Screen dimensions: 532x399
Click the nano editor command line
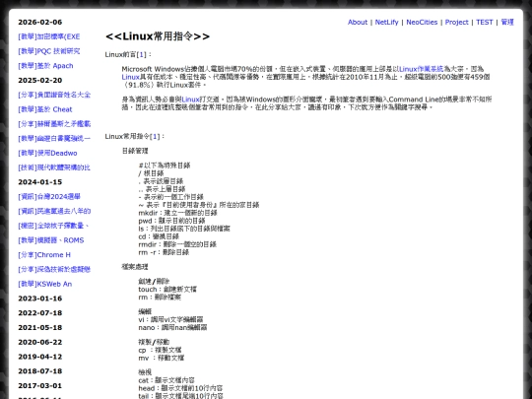172,327
